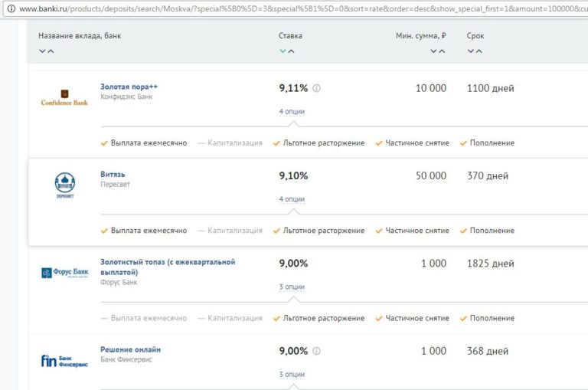This screenshot has width=588, height=390.
Task: Click the site info icon in address bar
Action: (10, 8)
